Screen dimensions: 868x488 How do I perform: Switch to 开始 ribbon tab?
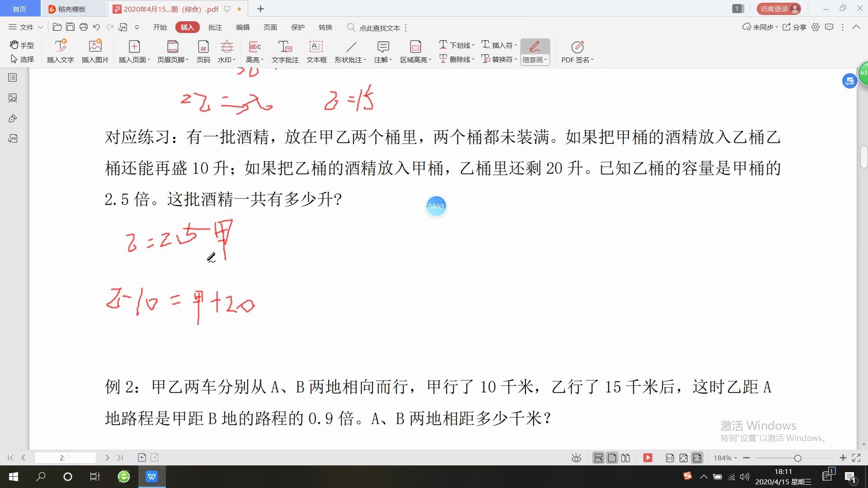(x=160, y=27)
